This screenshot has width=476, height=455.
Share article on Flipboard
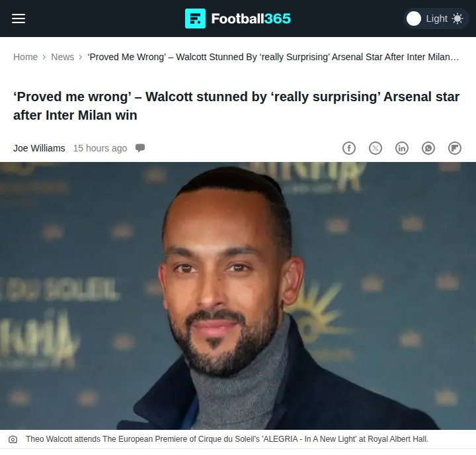[x=455, y=148]
